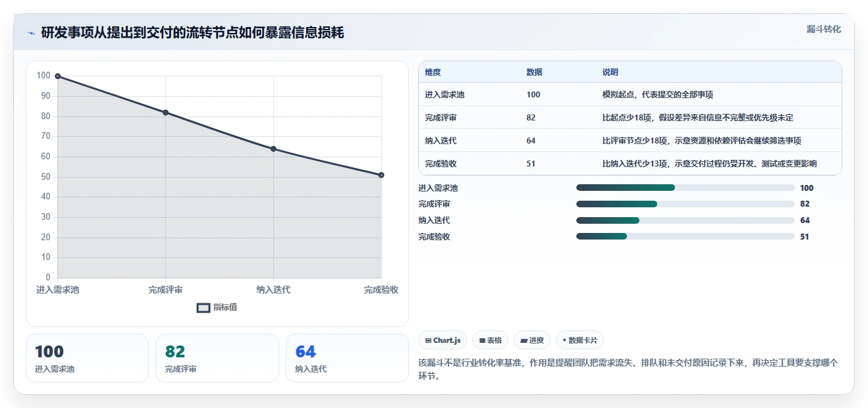This screenshot has height=408, width=868.
Task: Click the chart data point at 完成验收
Action: point(381,175)
